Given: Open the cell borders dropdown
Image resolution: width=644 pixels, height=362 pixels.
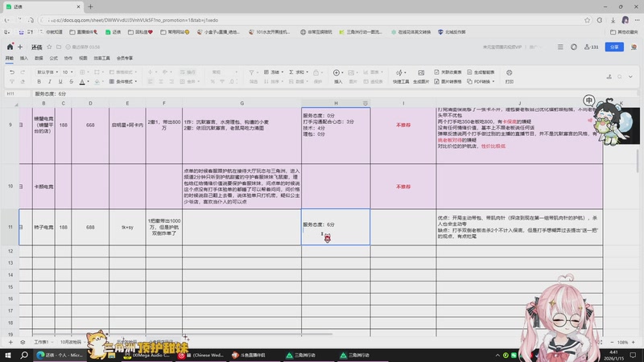Looking at the screenshot, I should (84, 72).
